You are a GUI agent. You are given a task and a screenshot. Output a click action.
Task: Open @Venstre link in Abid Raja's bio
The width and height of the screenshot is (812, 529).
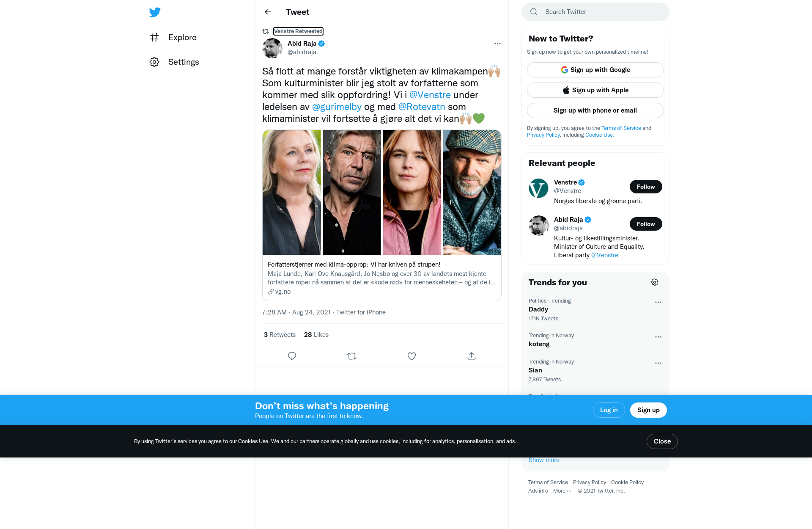[604, 255]
